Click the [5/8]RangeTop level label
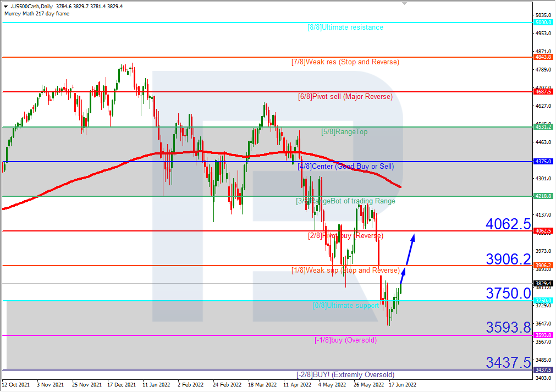This screenshot has width=556, height=392. click(344, 132)
